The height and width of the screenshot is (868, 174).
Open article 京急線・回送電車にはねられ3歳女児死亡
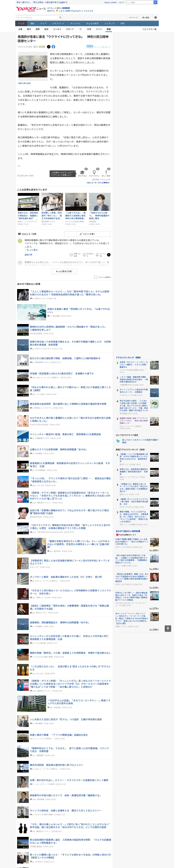coord(62,373)
